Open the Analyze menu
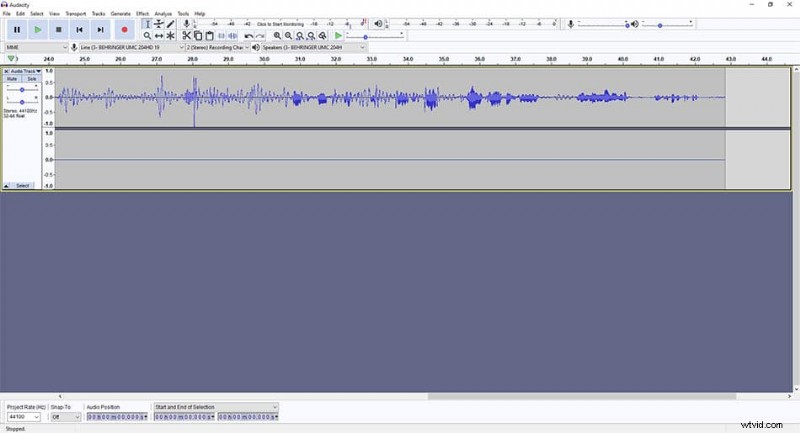Viewport: 800px width, 433px height. pyautogui.click(x=163, y=14)
